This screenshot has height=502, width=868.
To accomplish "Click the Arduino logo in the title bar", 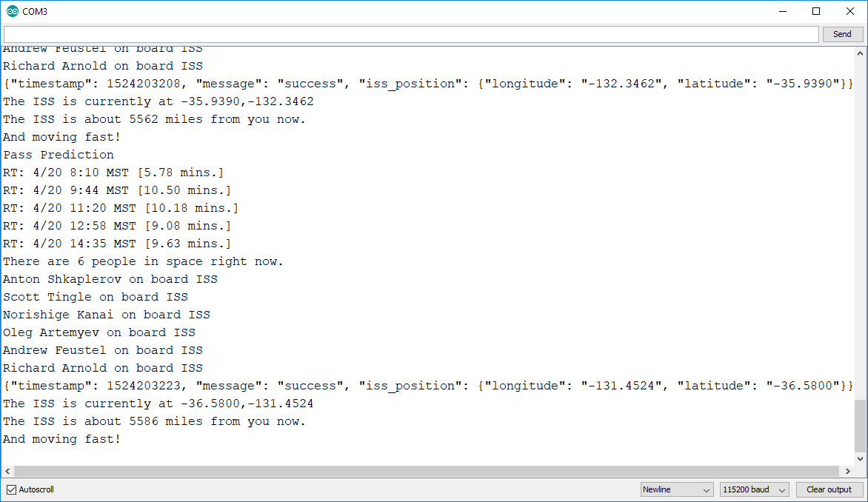I will 12,11.
